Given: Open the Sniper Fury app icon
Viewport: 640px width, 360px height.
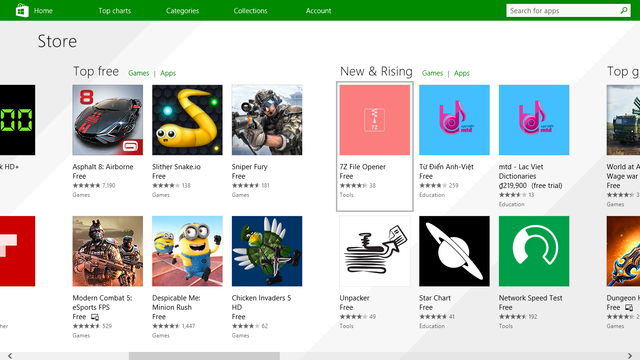Looking at the screenshot, I should point(267,120).
